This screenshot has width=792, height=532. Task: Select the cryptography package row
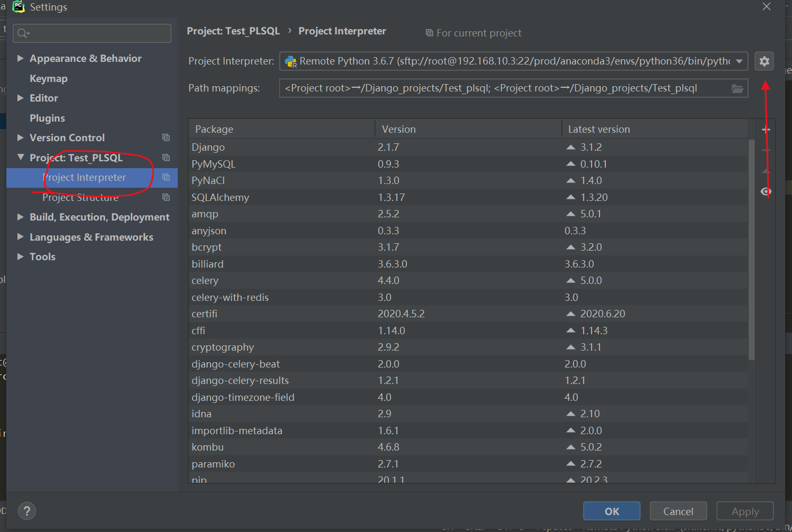468,347
